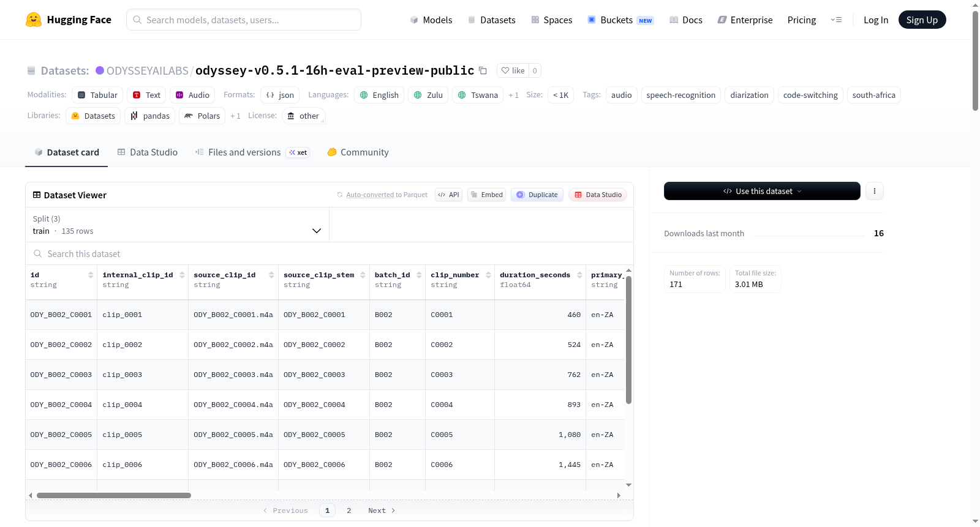The width and height of the screenshot is (980, 527).
Task: Select the Text modality tag
Action: coord(146,95)
